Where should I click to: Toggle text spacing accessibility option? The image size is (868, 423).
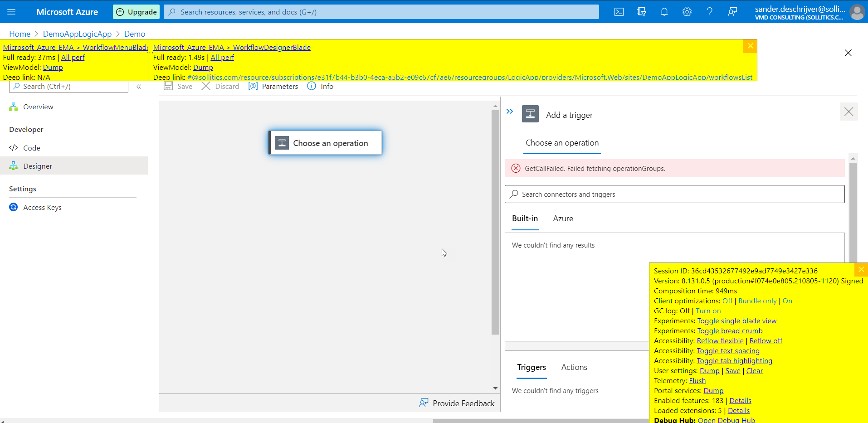tap(728, 351)
